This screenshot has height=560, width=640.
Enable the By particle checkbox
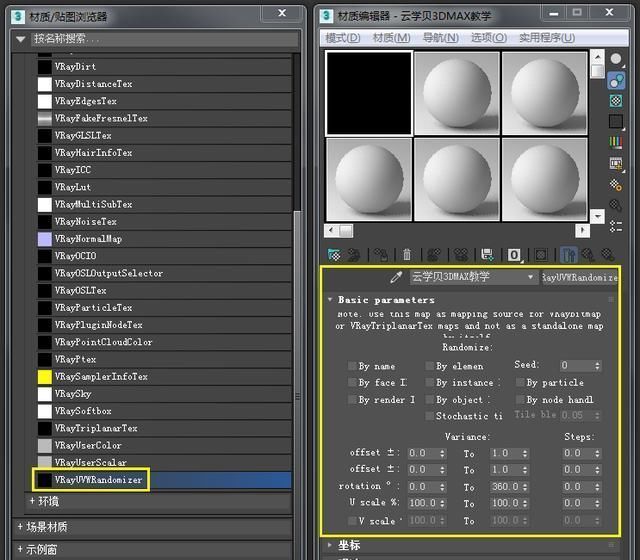[520, 382]
